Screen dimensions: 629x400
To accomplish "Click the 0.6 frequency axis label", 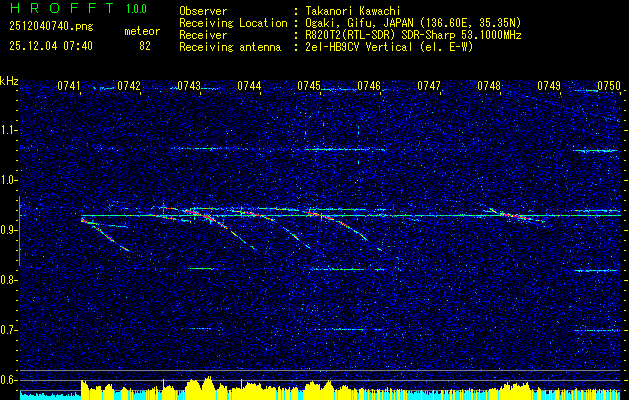I will click(x=9, y=380).
